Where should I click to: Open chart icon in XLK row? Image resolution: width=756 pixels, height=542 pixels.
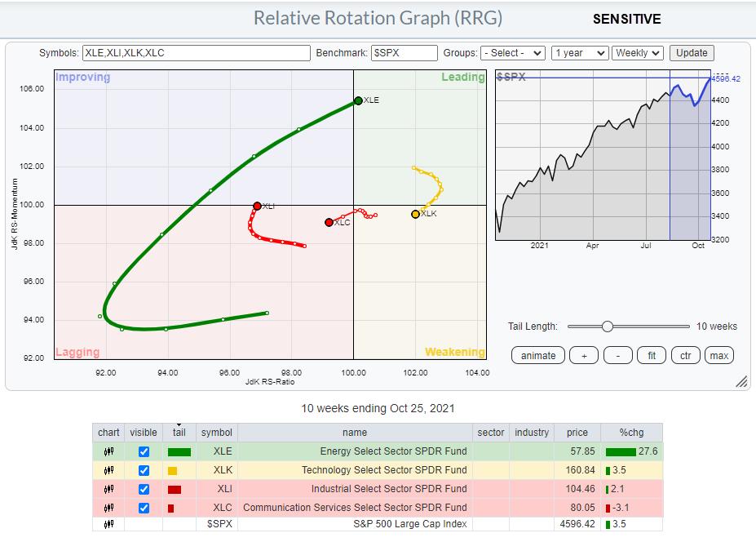pos(108,470)
